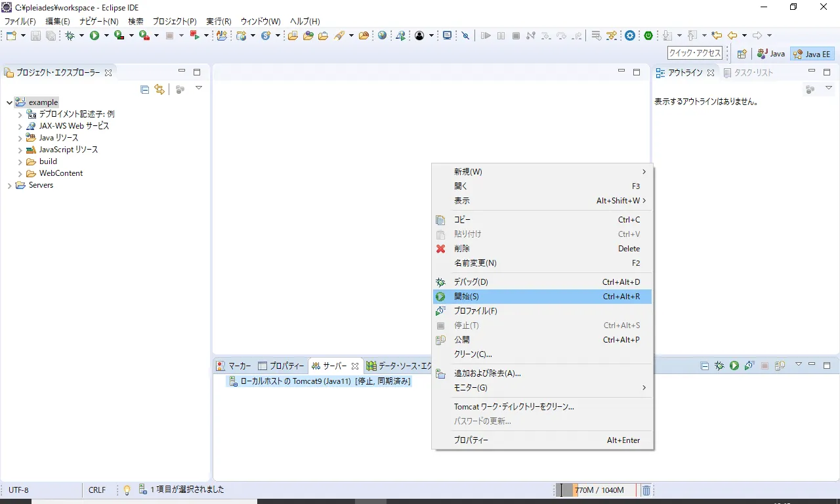Click UTF-8 encoding in status bar
This screenshot has width=840, height=504.
pyautogui.click(x=18, y=490)
